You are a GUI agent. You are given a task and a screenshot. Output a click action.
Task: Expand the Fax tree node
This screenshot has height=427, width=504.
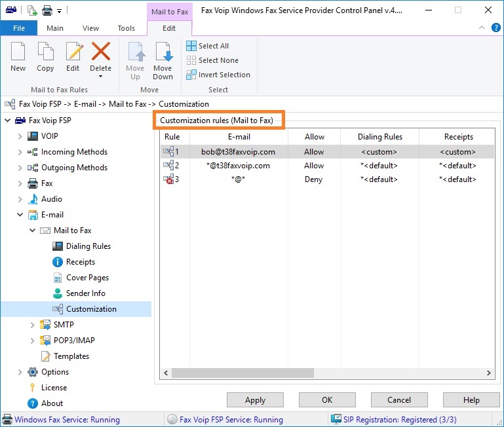coord(20,183)
